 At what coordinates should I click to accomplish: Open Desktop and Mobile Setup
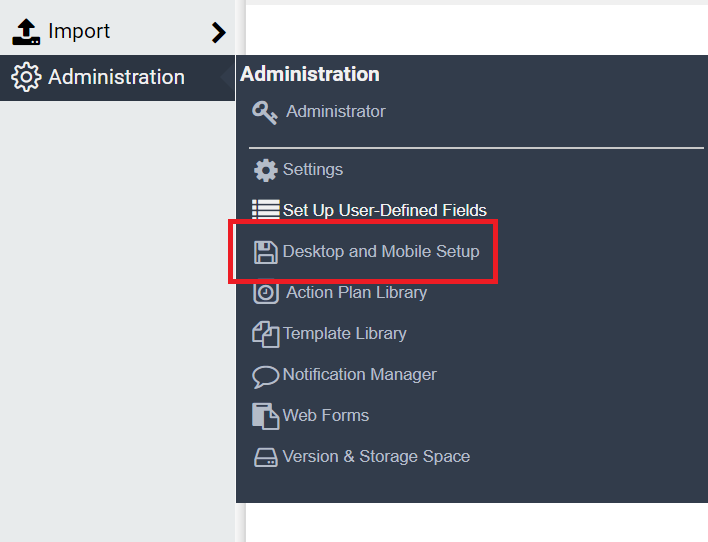381,252
